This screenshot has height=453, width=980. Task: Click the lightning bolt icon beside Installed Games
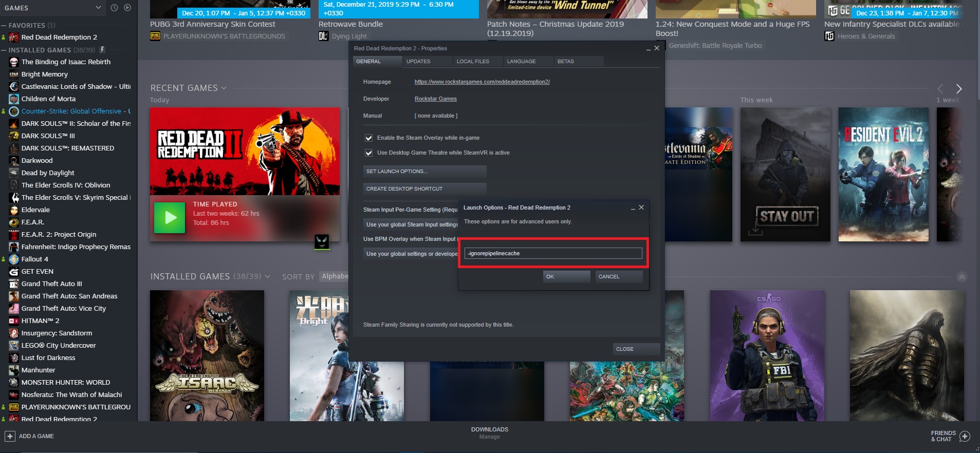102,50
